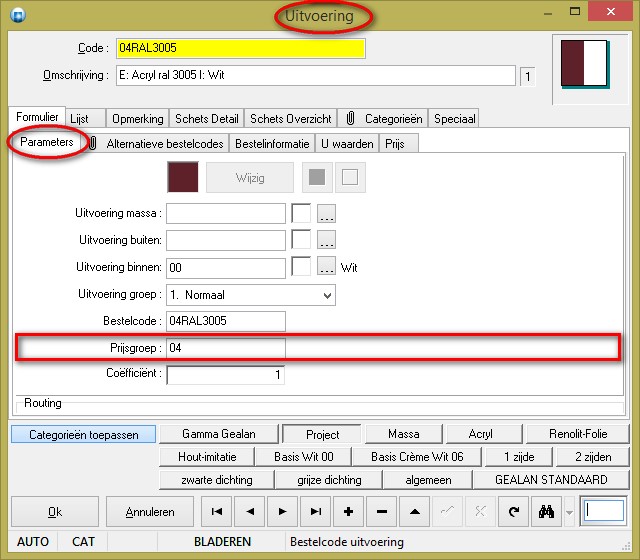
Task: Toggle GEALAN STANDAARD category
Action: click(x=551, y=480)
